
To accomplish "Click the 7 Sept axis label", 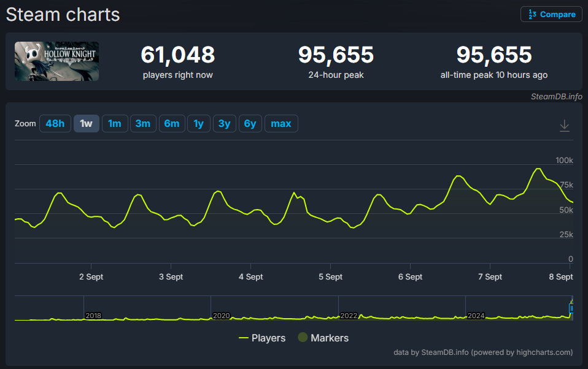I will coord(490,277).
